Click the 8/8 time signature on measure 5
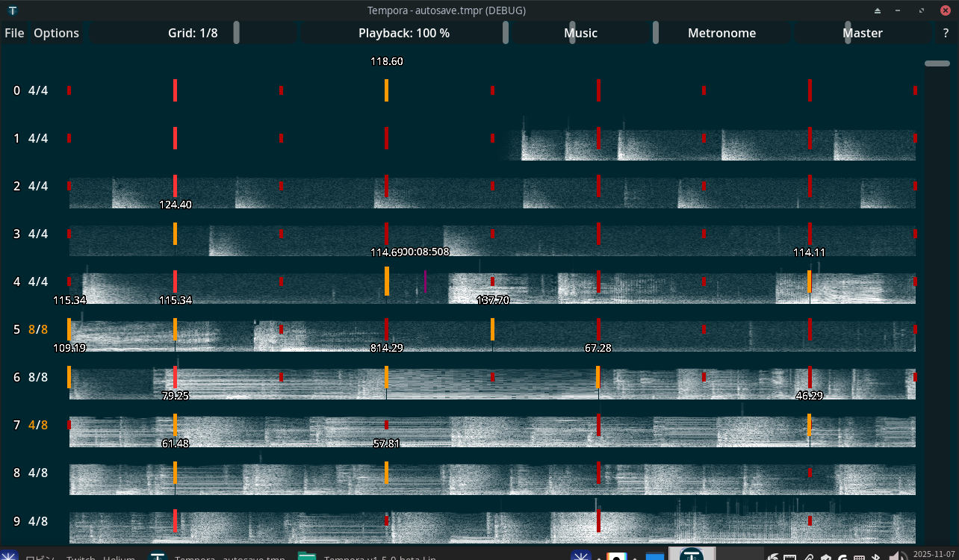Viewport: 959px width, 560px height. point(38,329)
